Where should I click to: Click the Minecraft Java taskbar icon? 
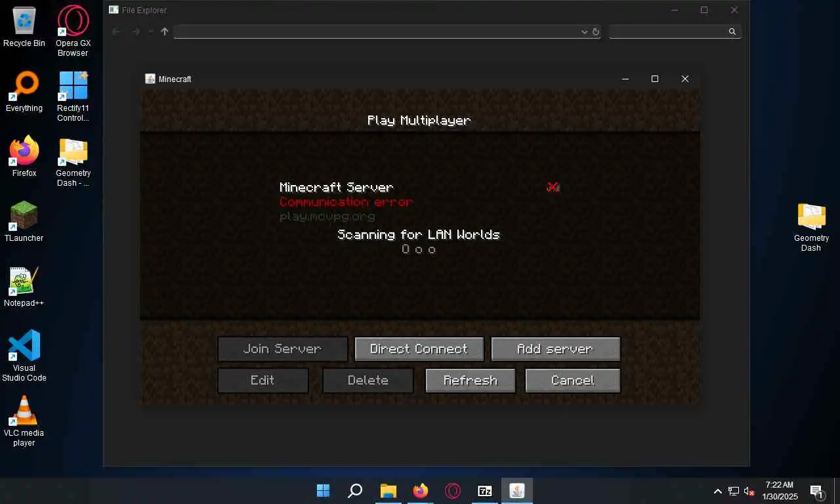pyautogui.click(x=516, y=491)
